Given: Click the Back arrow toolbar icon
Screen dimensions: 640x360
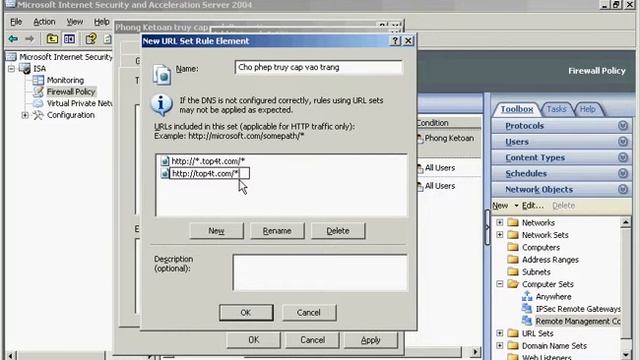Looking at the screenshot, I should point(13,39).
